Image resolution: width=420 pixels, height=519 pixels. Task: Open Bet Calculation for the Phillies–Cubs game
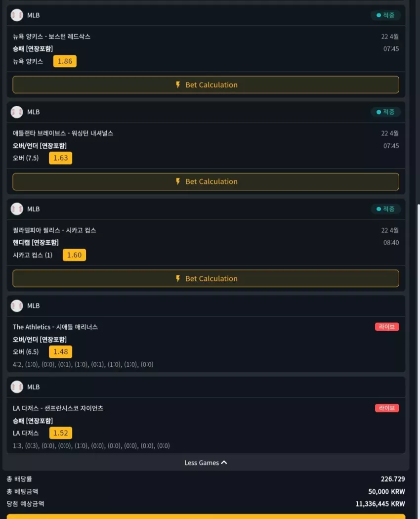(x=206, y=278)
